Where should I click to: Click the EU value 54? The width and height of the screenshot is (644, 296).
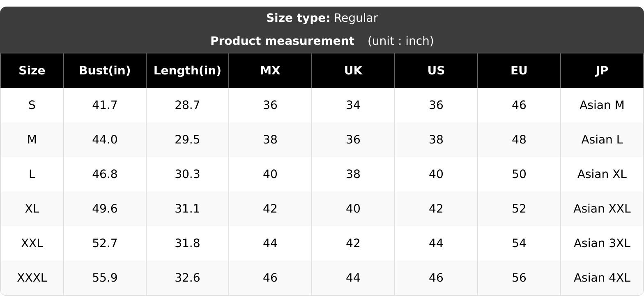(519, 243)
